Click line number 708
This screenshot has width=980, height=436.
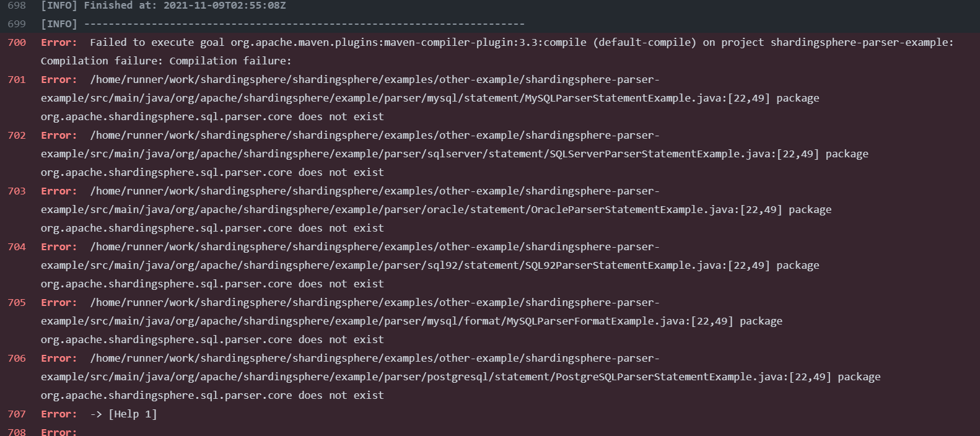pos(17,432)
